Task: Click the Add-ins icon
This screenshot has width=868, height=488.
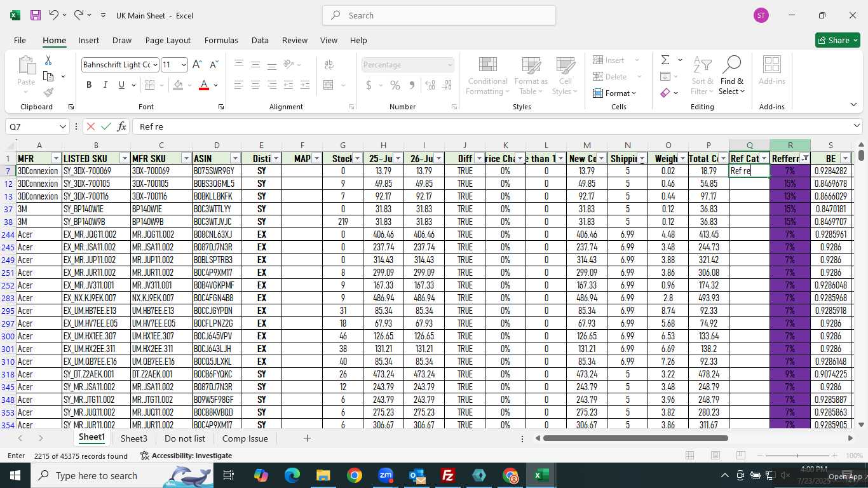Action: coord(771,71)
